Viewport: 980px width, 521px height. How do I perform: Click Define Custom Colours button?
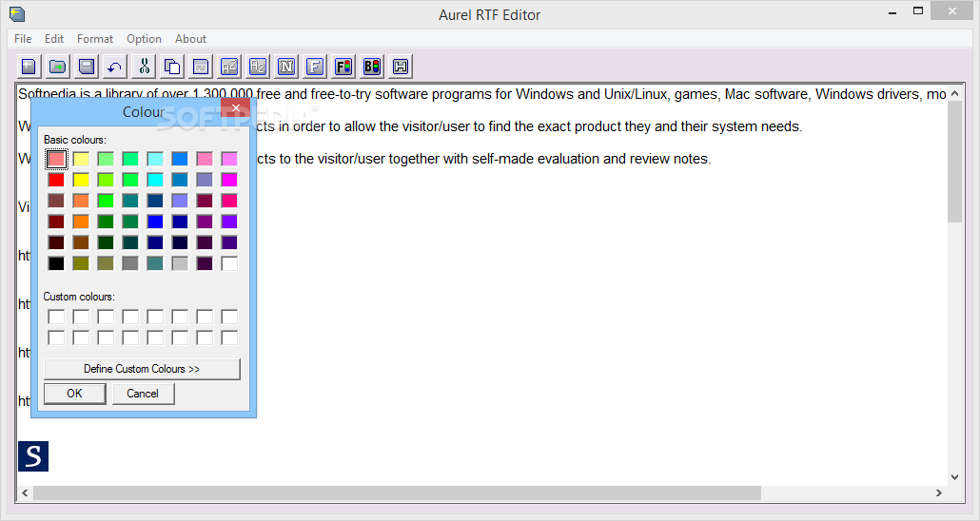[x=142, y=369]
